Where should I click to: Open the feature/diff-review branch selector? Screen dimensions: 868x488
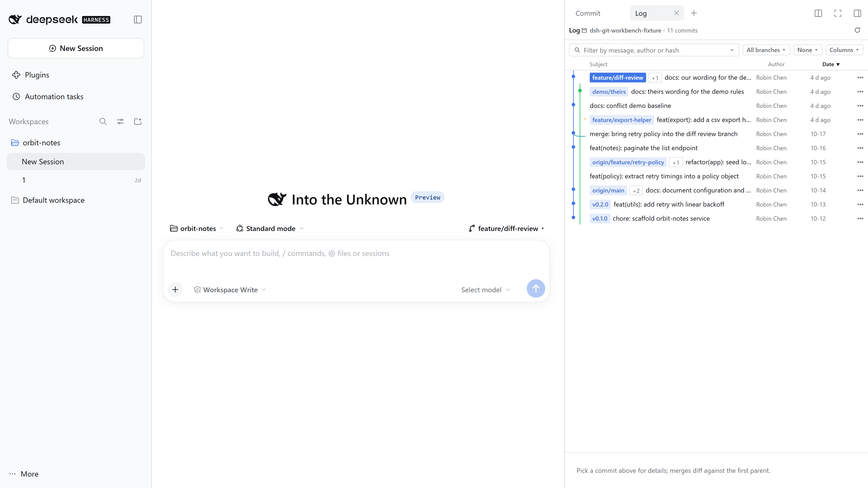point(506,228)
